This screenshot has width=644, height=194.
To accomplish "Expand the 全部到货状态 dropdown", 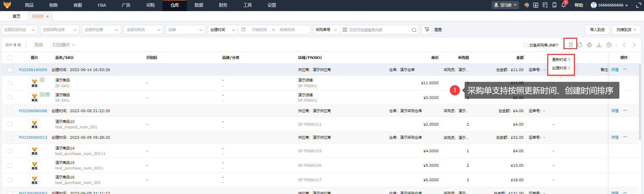I will 19,30.
